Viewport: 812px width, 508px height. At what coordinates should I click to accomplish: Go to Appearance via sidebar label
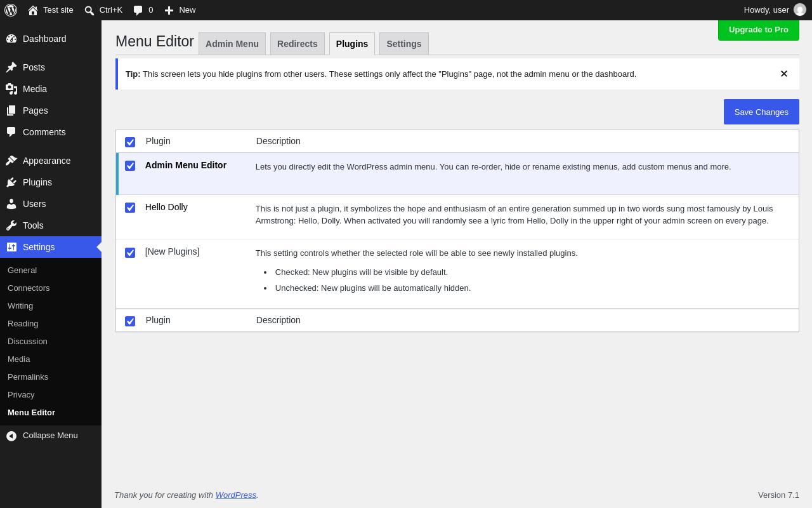[x=47, y=161]
